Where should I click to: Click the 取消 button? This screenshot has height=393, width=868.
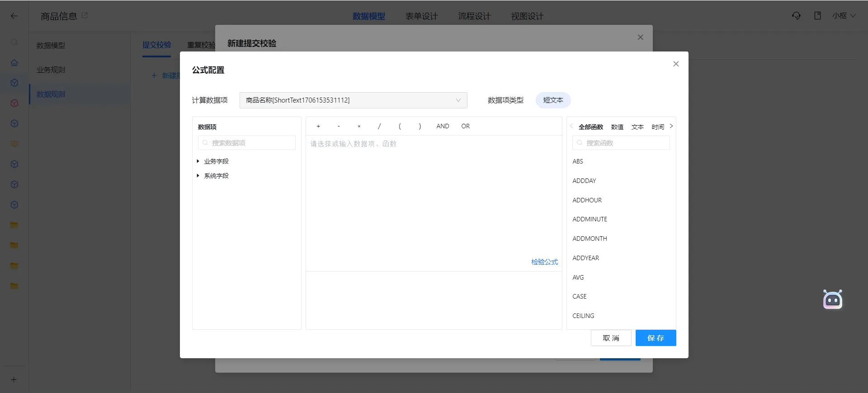pos(611,338)
